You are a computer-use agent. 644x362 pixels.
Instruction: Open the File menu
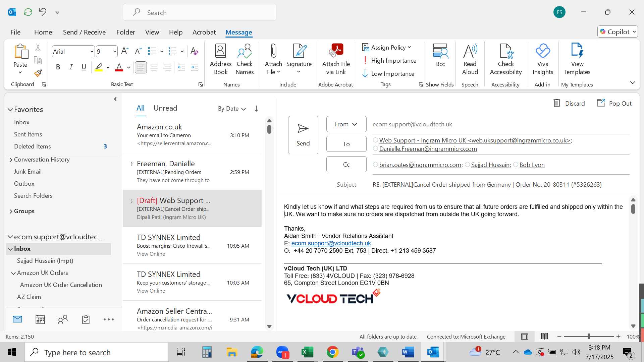tap(15, 32)
